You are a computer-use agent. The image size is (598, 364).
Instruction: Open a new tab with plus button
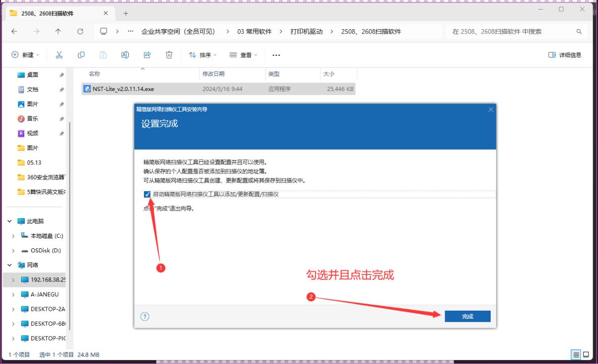(125, 13)
